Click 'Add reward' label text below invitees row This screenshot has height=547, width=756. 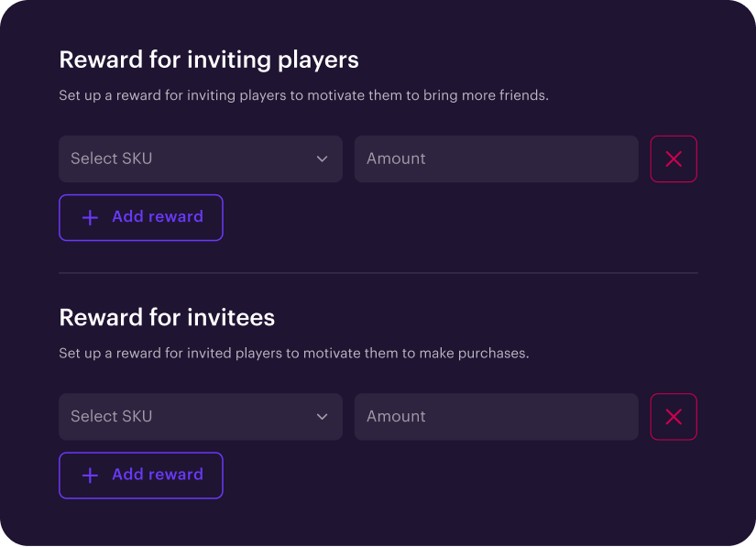coord(158,475)
